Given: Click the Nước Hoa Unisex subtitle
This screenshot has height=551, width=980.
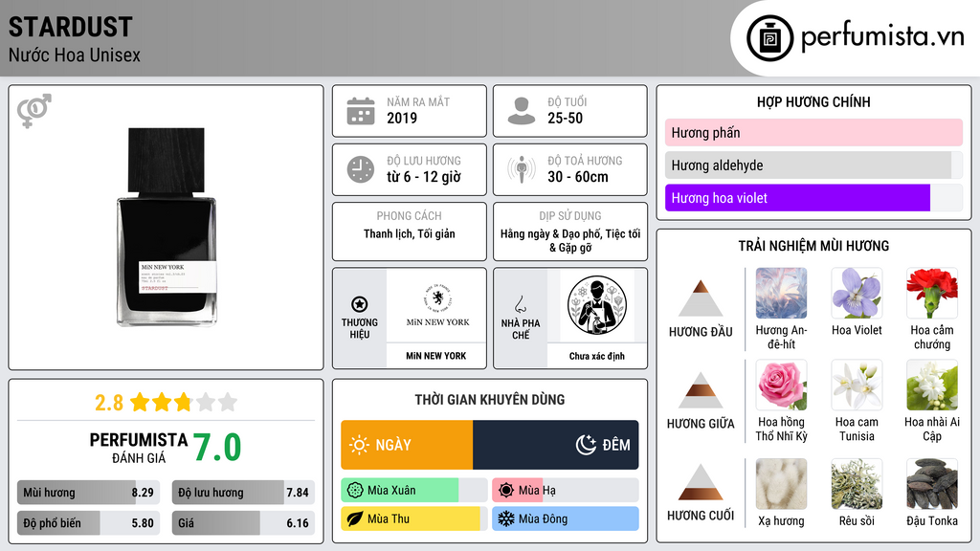Looking at the screenshot, I should click(x=75, y=55).
